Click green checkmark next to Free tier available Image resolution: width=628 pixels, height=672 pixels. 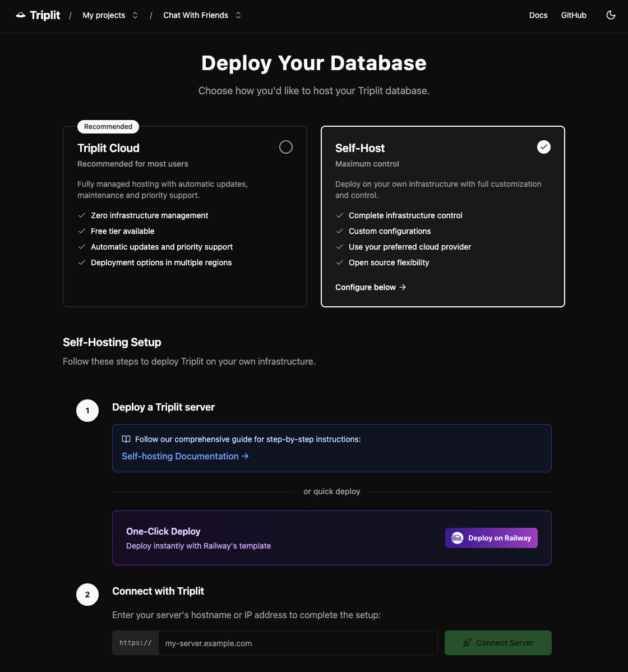pos(82,231)
